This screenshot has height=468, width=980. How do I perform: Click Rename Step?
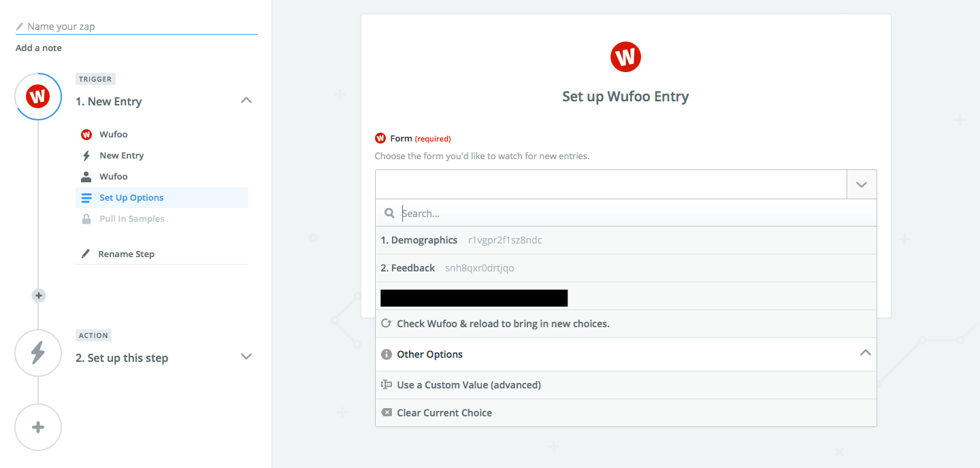click(x=127, y=254)
